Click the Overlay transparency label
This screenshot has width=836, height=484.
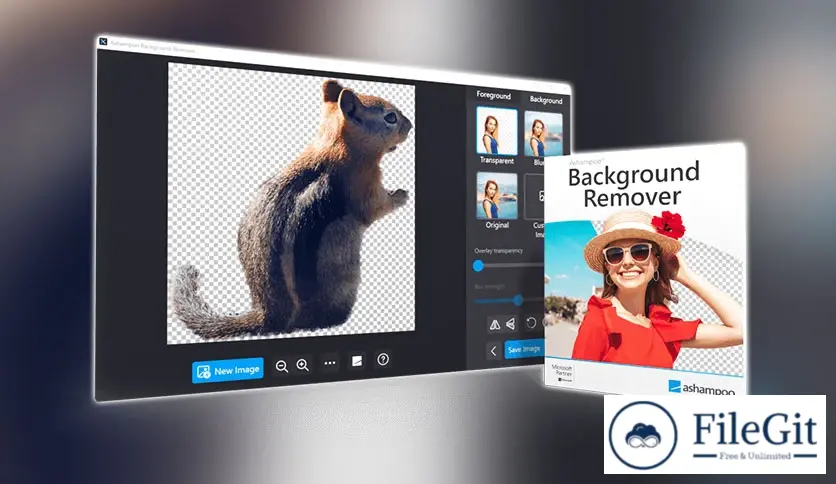(499, 251)
